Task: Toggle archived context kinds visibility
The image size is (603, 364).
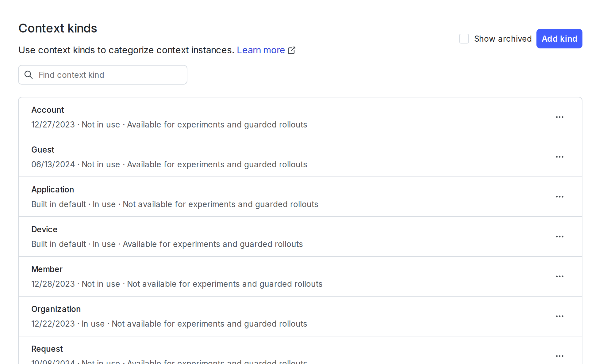Action: click(x=464, y=39)
